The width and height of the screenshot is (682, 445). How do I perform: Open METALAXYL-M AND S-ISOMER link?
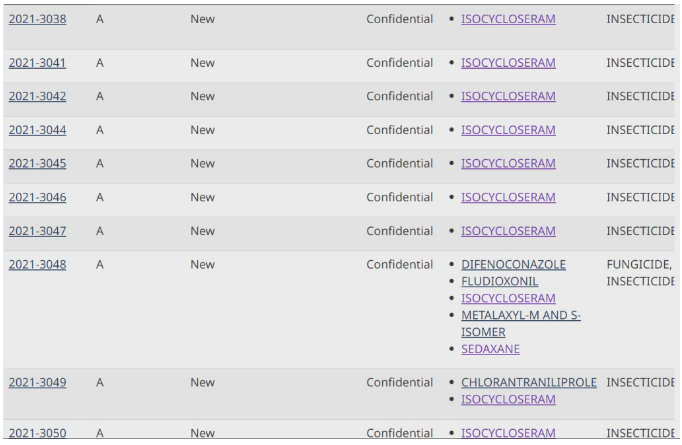521,324
